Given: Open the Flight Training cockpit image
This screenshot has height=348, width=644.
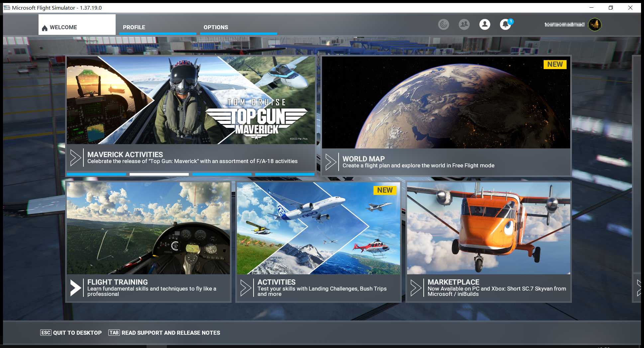Looking at the screenshot, I should click(x=148, y=228).
